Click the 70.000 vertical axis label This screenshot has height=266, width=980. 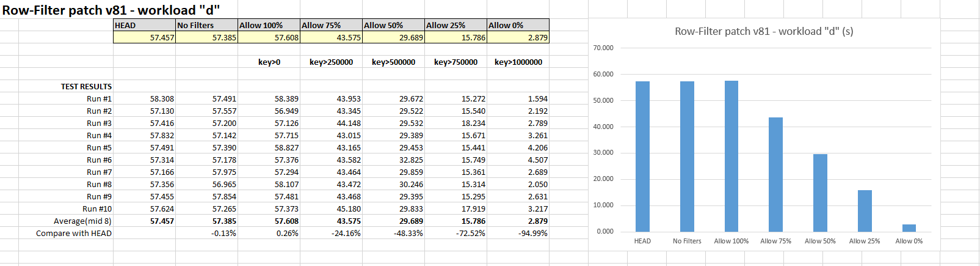click(603, 48)
